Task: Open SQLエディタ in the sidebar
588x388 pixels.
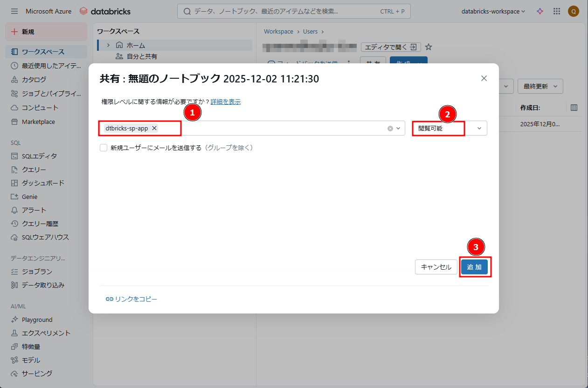Action: [x=39, y=156]
